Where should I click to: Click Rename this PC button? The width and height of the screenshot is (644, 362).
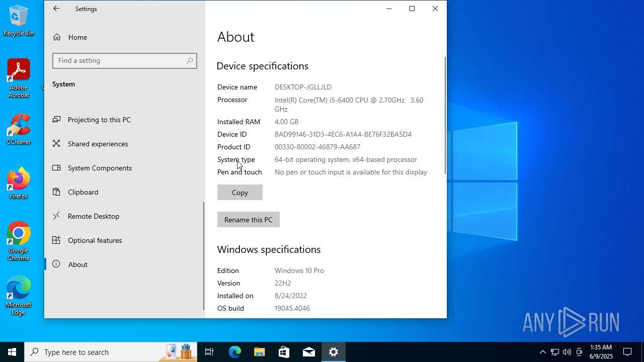click(249, 220)
